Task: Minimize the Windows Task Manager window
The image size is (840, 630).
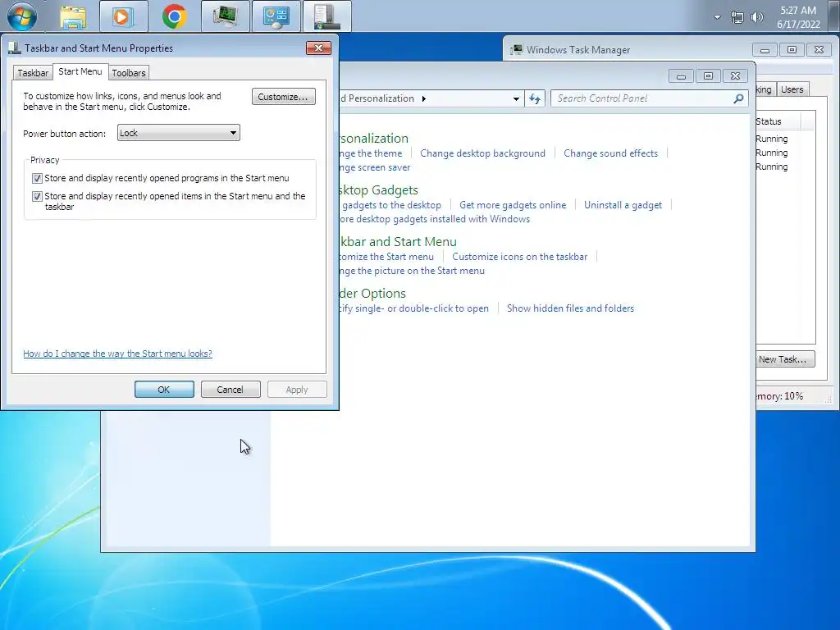Action: 765,50
